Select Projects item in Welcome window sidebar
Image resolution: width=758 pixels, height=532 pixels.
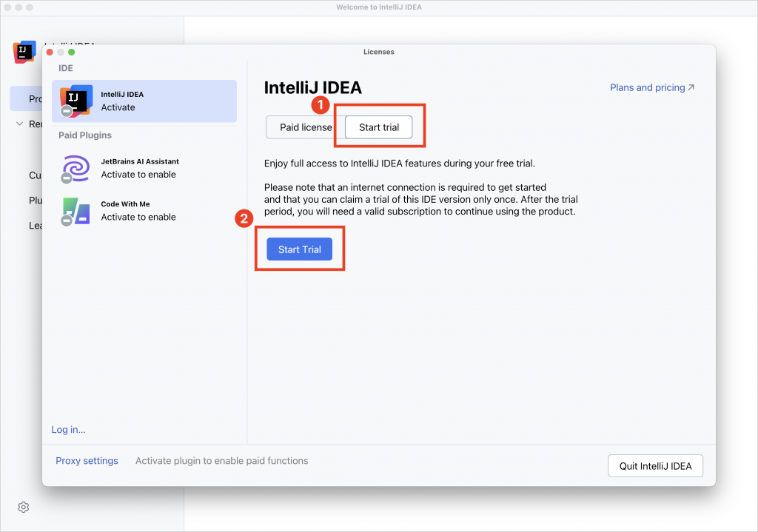[26, 98]
